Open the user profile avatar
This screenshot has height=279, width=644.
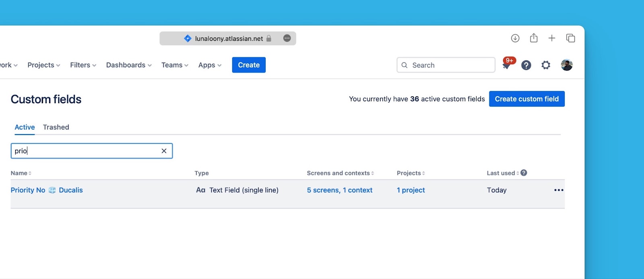[567, 65]
